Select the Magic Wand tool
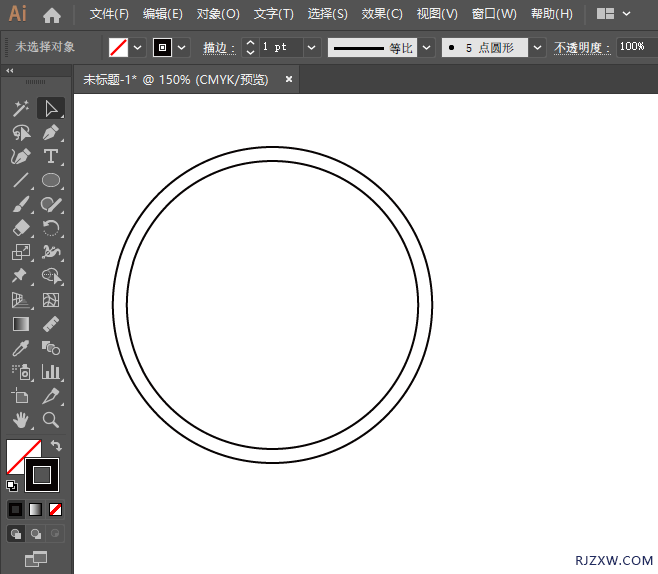The image size is (658, 574). point(21,108)
